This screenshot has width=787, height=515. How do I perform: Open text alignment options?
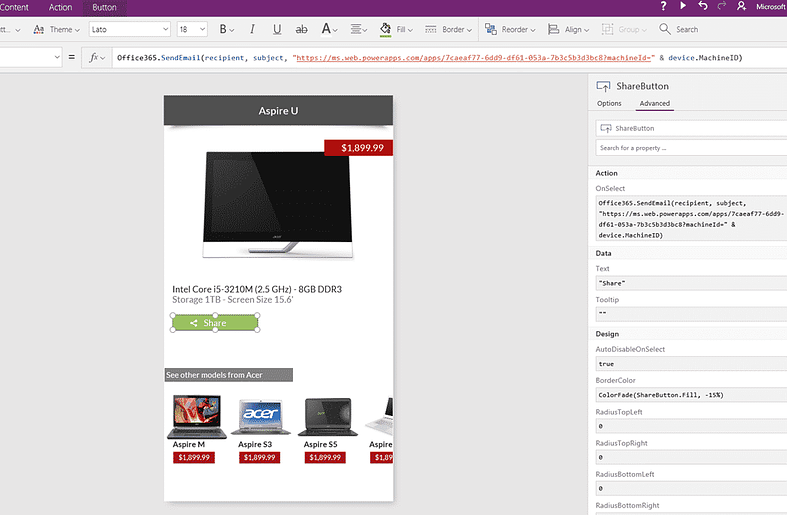click(358, 30)
